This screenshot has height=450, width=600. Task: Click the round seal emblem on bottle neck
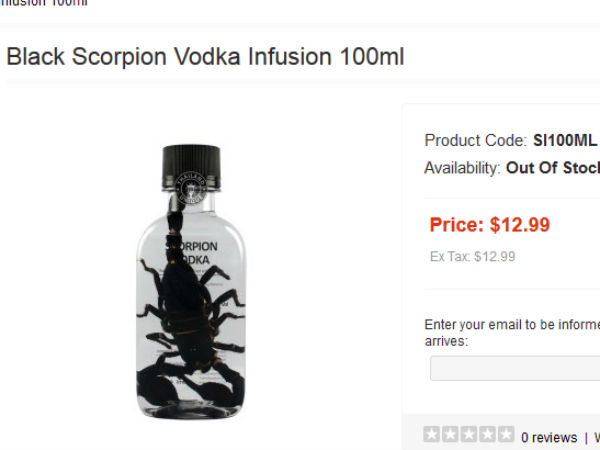click(x=189, y=186)
